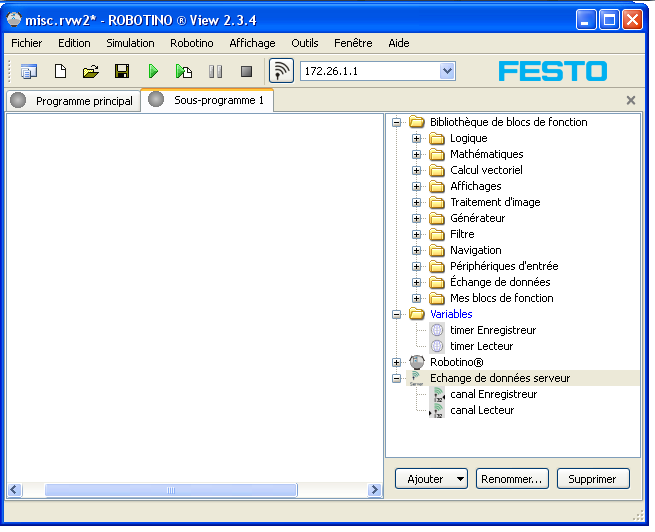655x532 pixels.
Task: Select the Sous-programme 1 tab
Action: click(208, 100)
